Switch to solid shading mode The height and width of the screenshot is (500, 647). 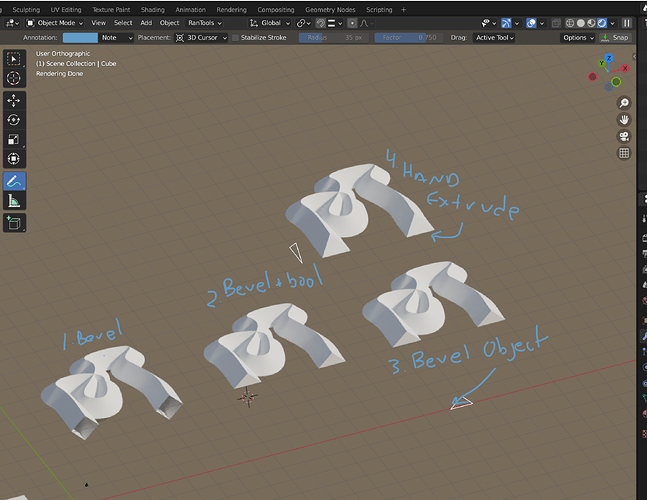(581, 23)
